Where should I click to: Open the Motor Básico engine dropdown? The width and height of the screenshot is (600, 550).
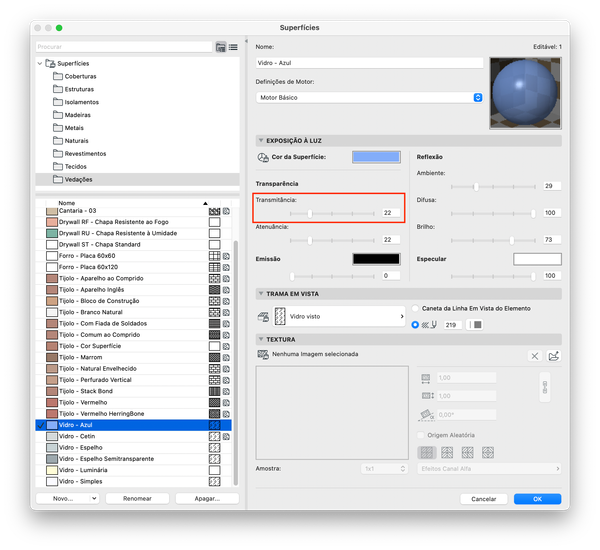coord(369,98)
